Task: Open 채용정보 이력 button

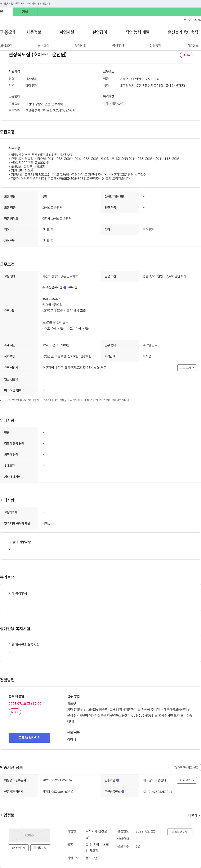Action: pyautogui.click(x=180, y=832)
